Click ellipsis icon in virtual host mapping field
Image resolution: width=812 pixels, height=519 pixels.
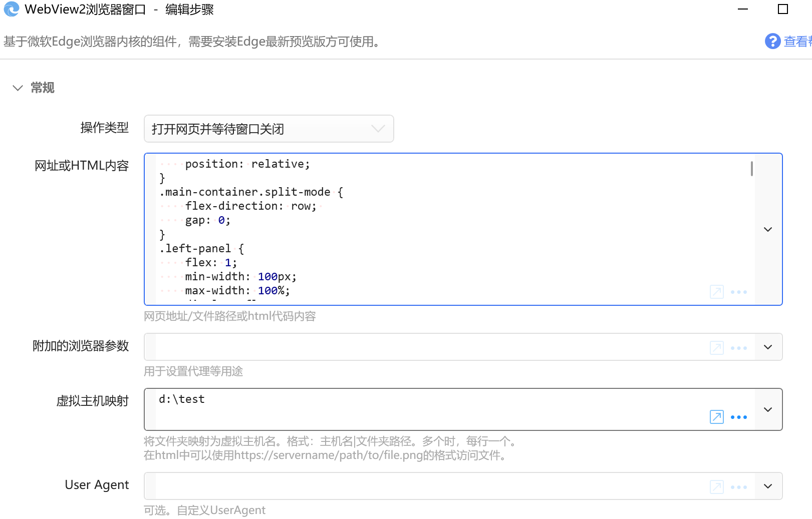point(739,417)
